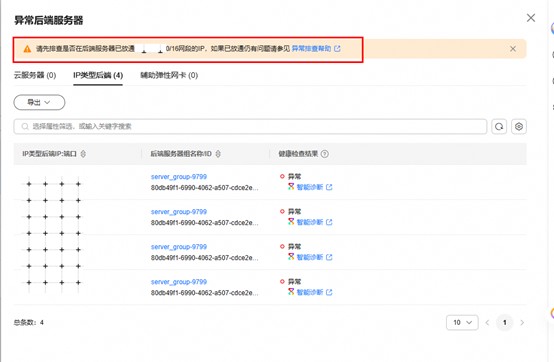Screen dimensions: 554x362
Task: Click the diagnosis icon in fourth row
Action: pos(291,292)
